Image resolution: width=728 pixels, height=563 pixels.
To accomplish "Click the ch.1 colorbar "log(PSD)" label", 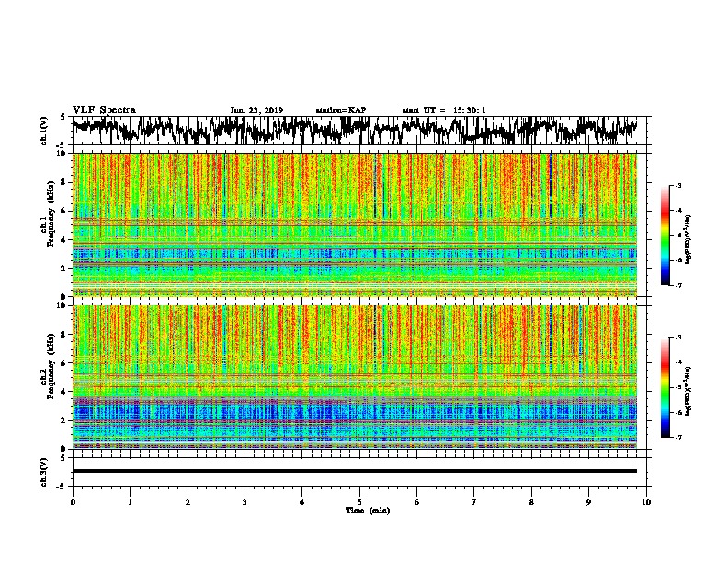I will point(688,239).
